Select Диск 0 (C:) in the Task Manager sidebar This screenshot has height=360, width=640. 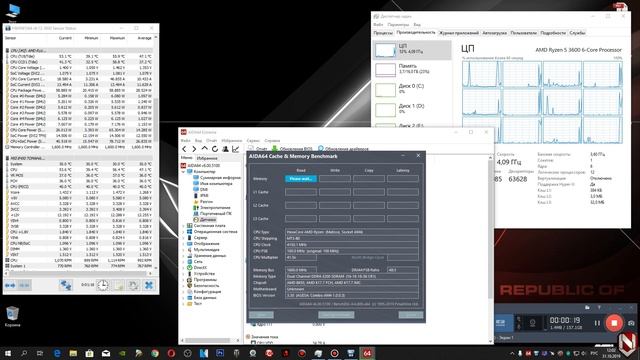click(412, 89)
